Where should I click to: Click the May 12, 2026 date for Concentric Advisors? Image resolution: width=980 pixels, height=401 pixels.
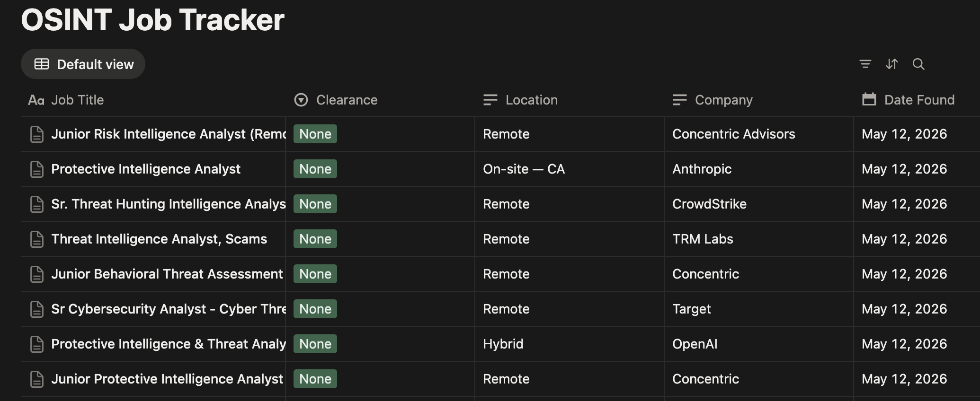pos(904,134)
